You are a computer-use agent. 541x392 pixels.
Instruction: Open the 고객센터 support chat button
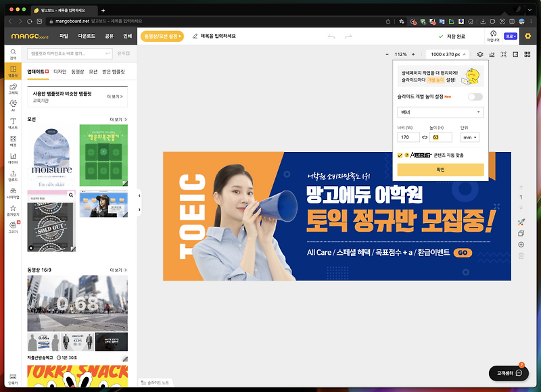[x=509, y=373]
